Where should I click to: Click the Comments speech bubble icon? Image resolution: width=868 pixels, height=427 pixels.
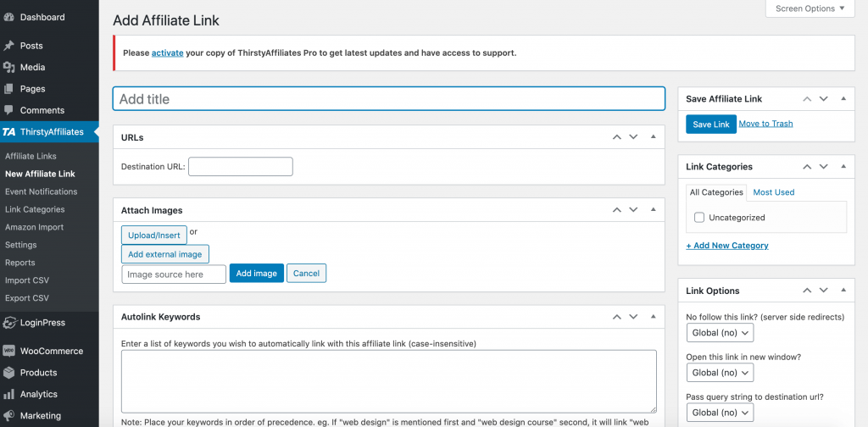pos(8,110)
